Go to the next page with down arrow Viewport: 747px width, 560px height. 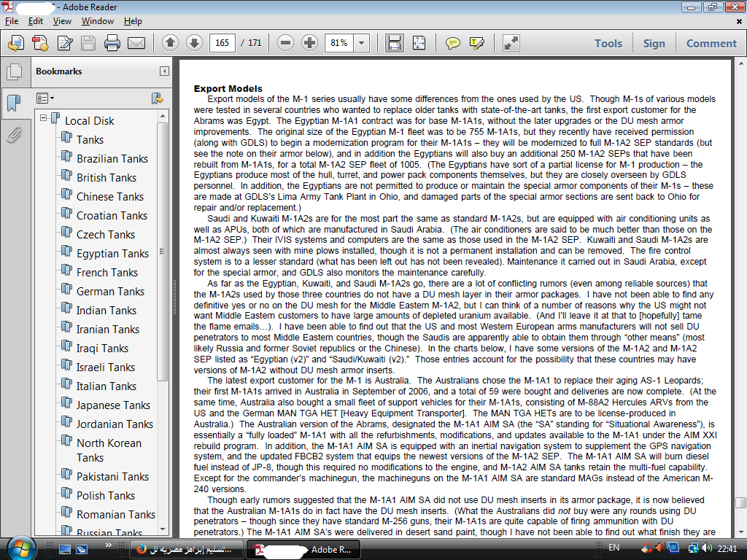(194, 43)
